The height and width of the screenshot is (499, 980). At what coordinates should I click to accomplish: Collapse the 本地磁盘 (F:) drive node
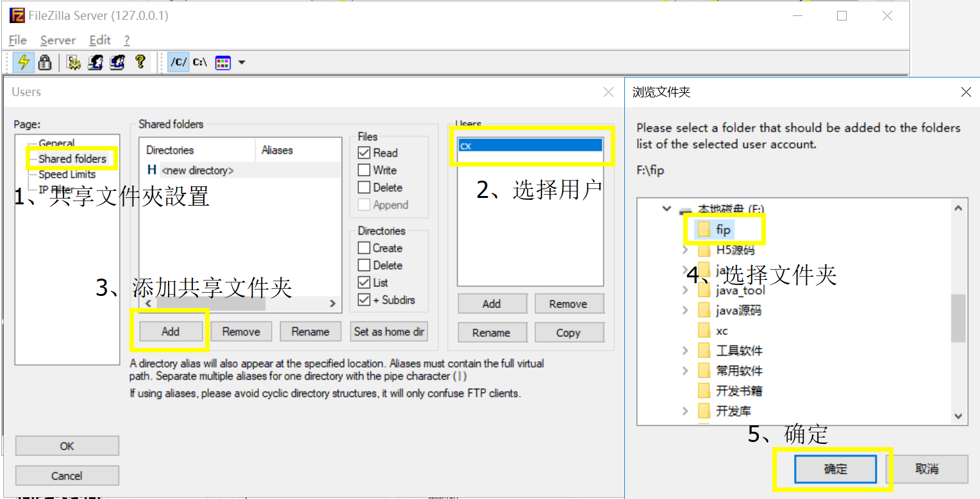[x=667, y=209]
